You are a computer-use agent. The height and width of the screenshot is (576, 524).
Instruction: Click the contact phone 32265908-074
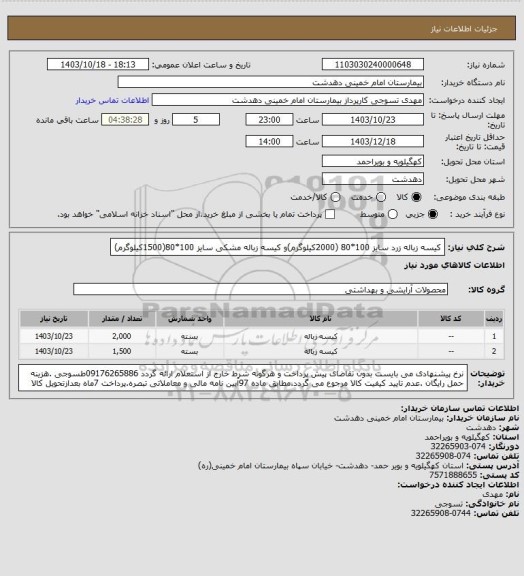click(443, 456)
